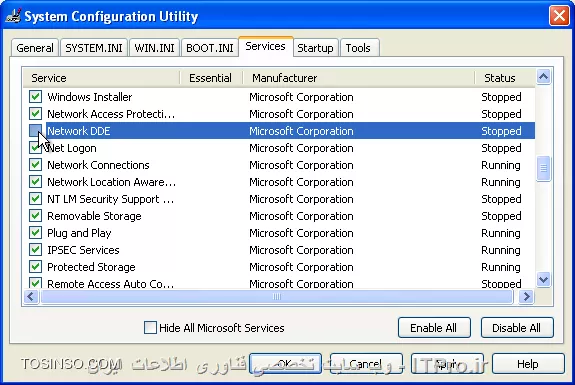Switch to the BOOT.INI tab
This screenshot has width=575, height=385.
[210, 48]
